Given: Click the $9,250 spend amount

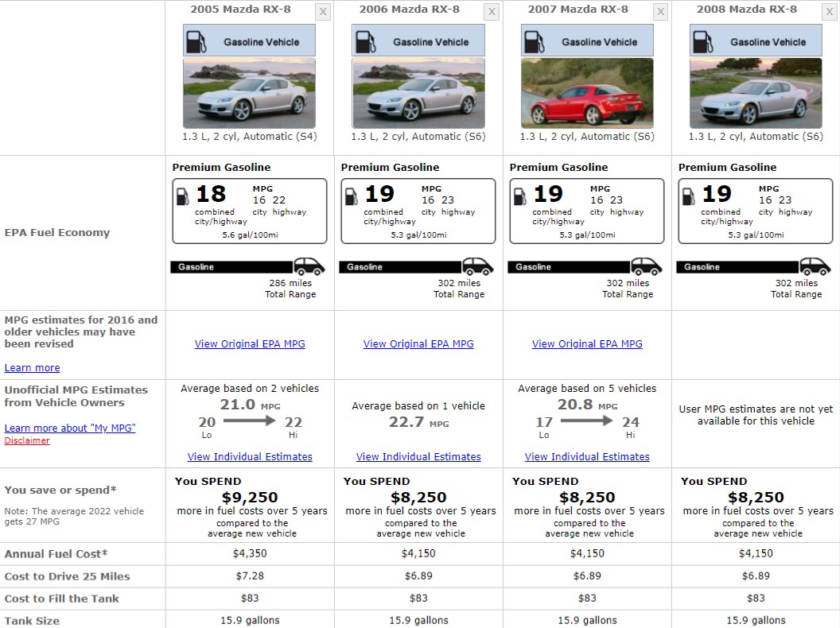Looking at the screenshot, I should coord(250,498).
